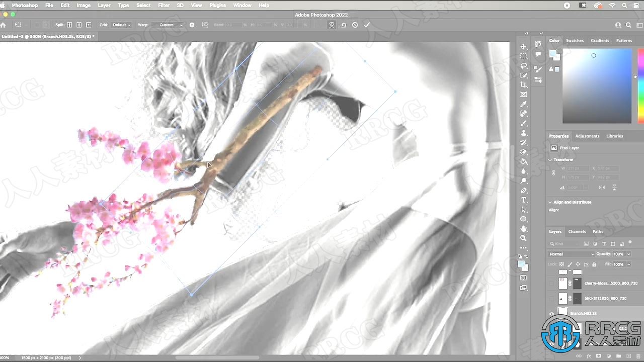This screenshot has height=362, width=644.
Task: Open the Brush Settings panel icon
Action: 538,69
